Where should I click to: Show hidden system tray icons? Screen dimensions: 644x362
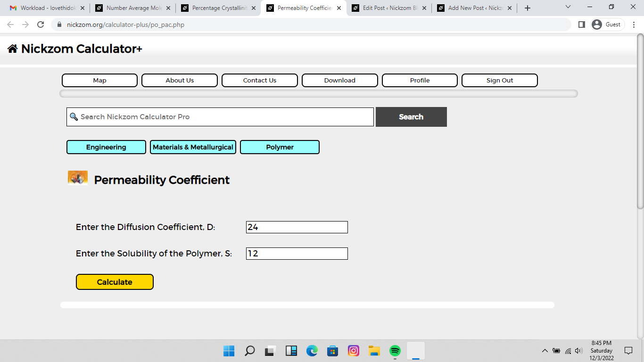tap(545, 351)
